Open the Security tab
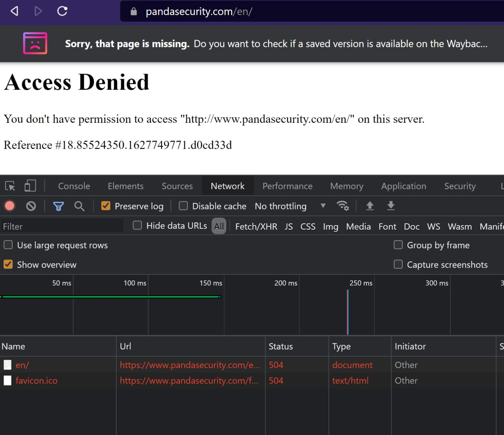 point(460,186)
